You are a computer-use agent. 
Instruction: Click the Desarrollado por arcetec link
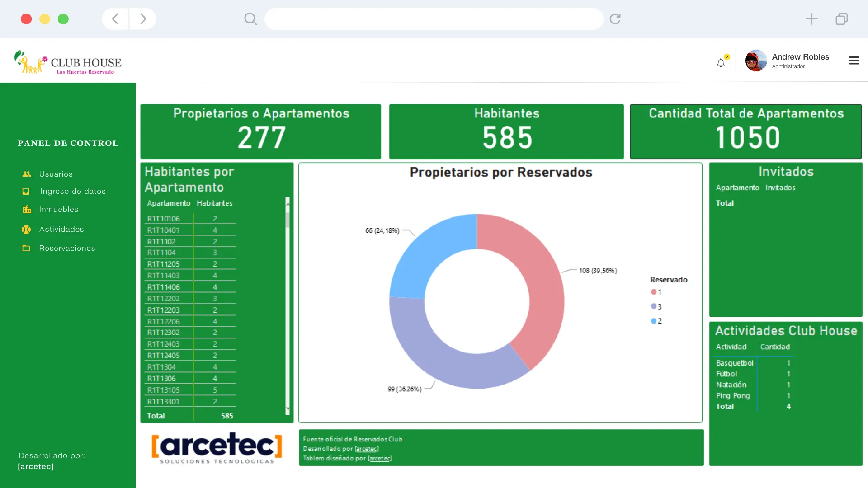(x=367, y=449)
